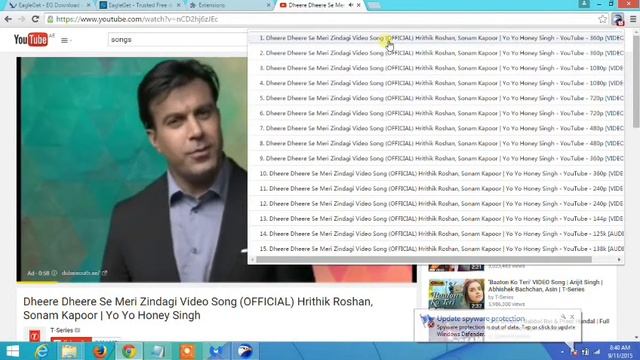Choose download row 4, 1080p video

tap(436, 83)
